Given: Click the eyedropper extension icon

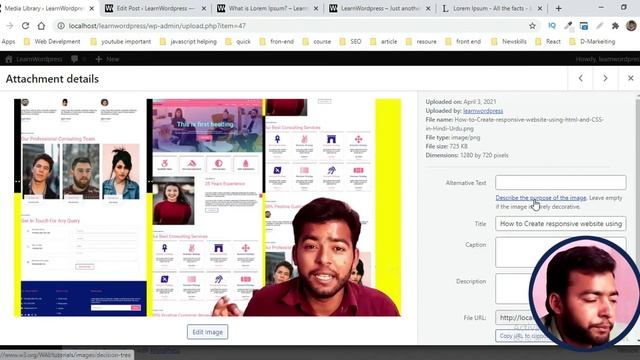Looking at the screenshot, I should (568, 26).
